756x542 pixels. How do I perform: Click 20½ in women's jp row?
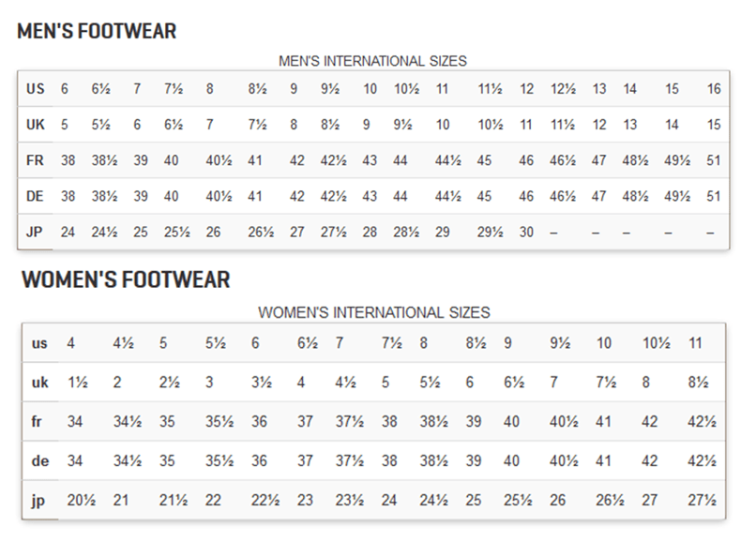coord(82,501)
